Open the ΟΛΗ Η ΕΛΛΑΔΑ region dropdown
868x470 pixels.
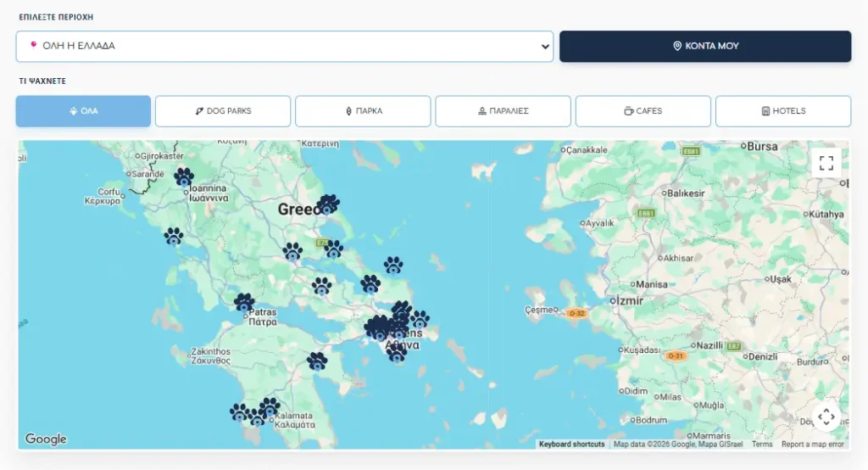(285, 46)
